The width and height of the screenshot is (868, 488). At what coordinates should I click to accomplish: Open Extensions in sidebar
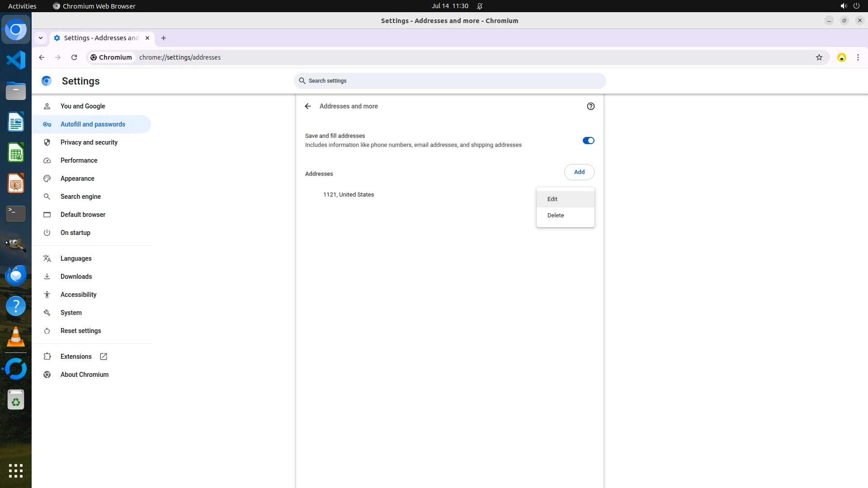click(x=76, y=357)
